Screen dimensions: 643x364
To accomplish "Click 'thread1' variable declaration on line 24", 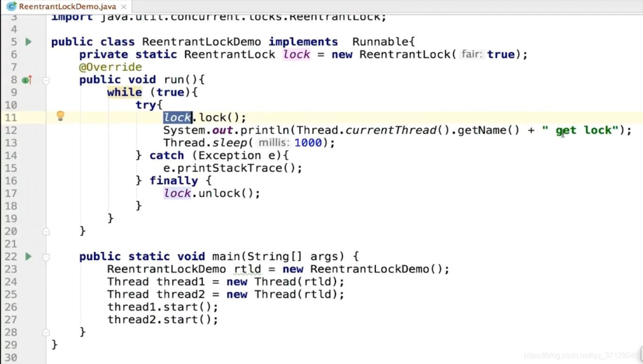I will click(181, 282).
